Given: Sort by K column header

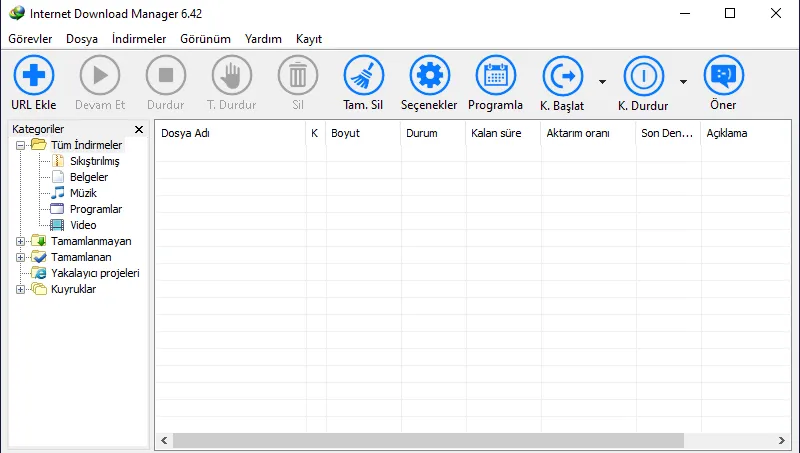Looking at the screenshot, I should [x=316, y=133].
